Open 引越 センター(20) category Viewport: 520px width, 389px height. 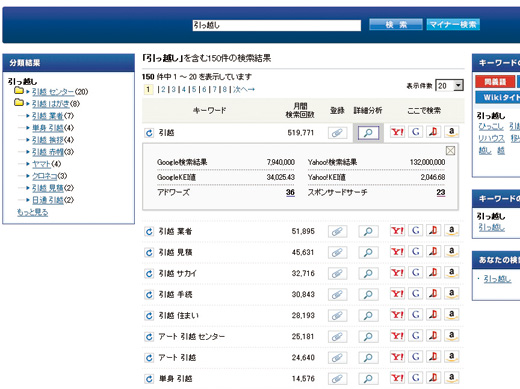coord(53,92)
